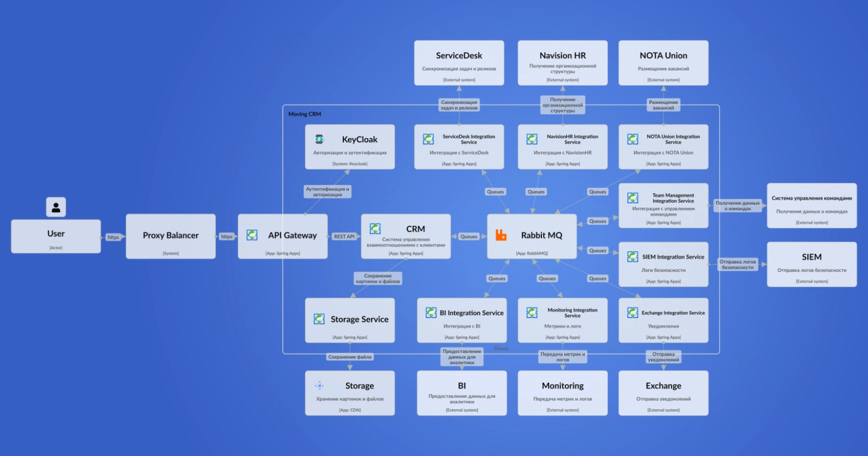The width and height of the screenshot is (868, 456).
Task: Click Сохранение картинок и файлов edge label
Action: (378, 278)
